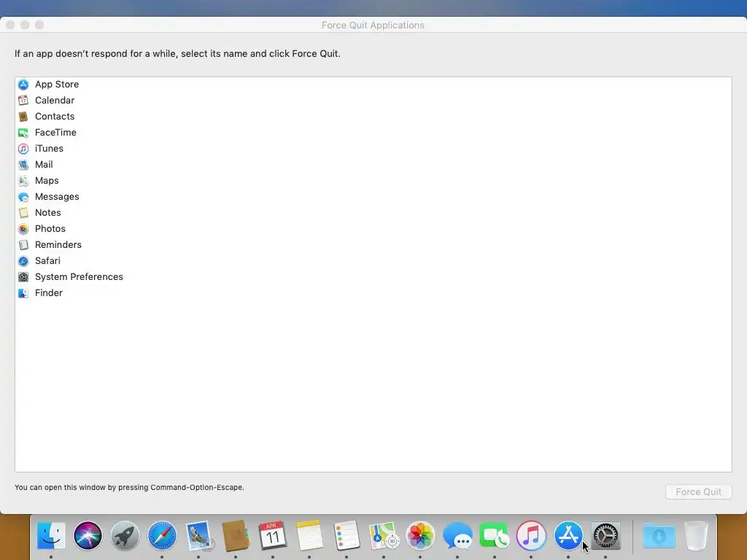The width and height of the screenshot is (747, 560).
Task: Minimize the Force Quit Applications window
Action: tap(25, 25)
